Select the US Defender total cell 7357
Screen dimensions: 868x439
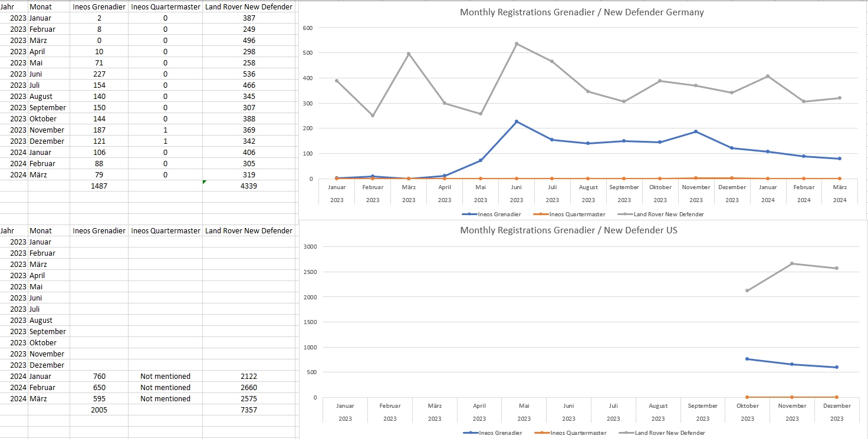pos(248,410)
